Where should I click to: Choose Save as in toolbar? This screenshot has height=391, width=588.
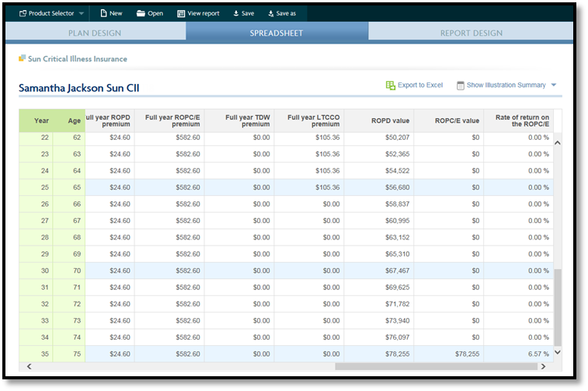pos(282,13)
